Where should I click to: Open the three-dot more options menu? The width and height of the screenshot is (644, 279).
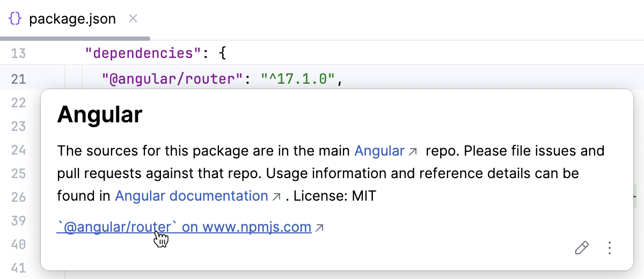[x=609, y=248]
